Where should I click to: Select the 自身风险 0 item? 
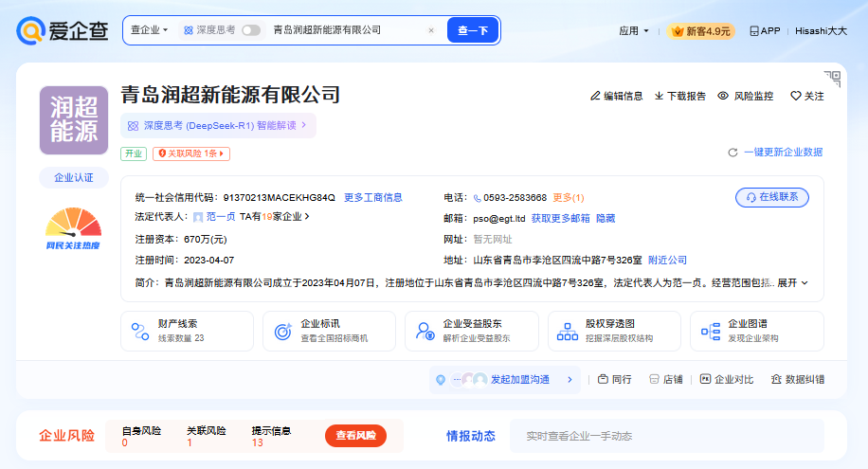click(141, 437)
